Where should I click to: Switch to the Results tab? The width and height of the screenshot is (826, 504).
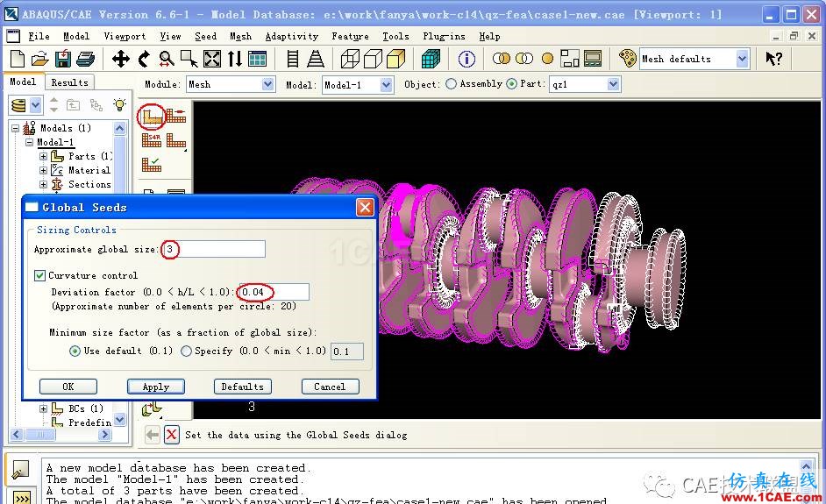(69, 82)
